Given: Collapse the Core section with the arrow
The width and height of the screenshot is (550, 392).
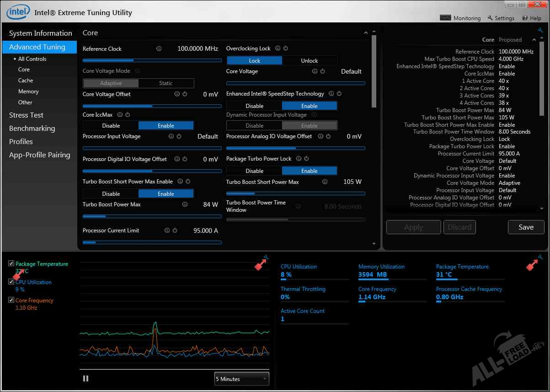Looking at the screenshot, I should [x=366, y=33].
